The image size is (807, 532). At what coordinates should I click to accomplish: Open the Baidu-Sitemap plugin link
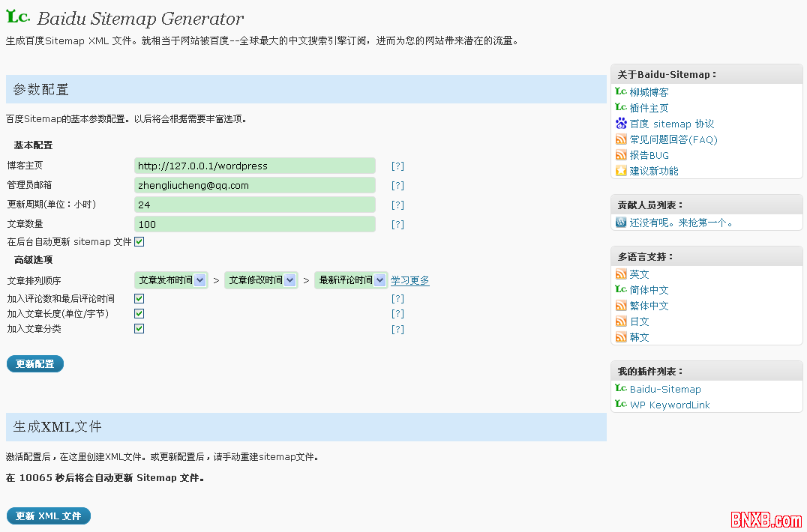665,389
